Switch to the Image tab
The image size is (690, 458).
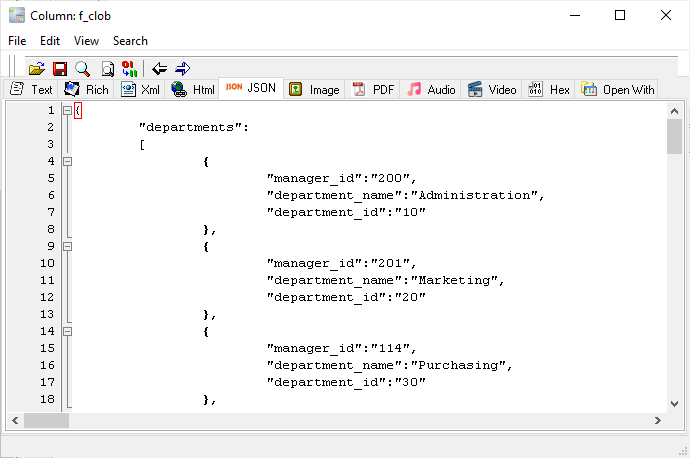314,89
